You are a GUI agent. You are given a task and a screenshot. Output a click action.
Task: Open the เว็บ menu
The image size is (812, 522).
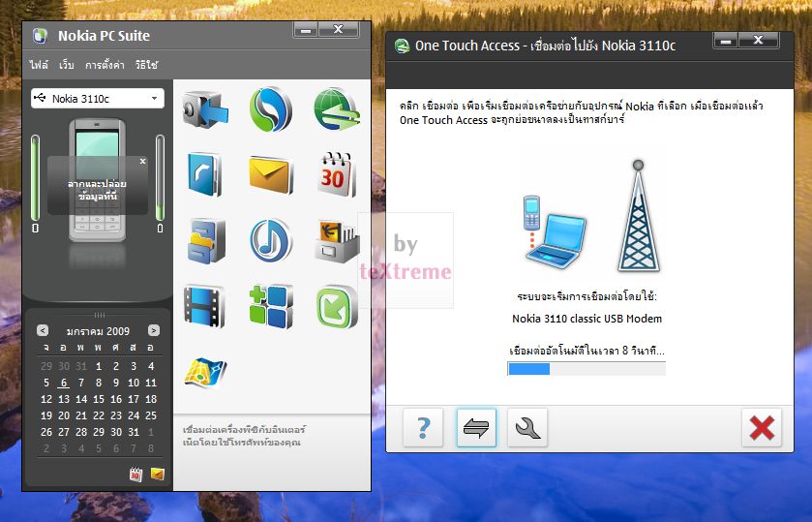tap(66, 65)
